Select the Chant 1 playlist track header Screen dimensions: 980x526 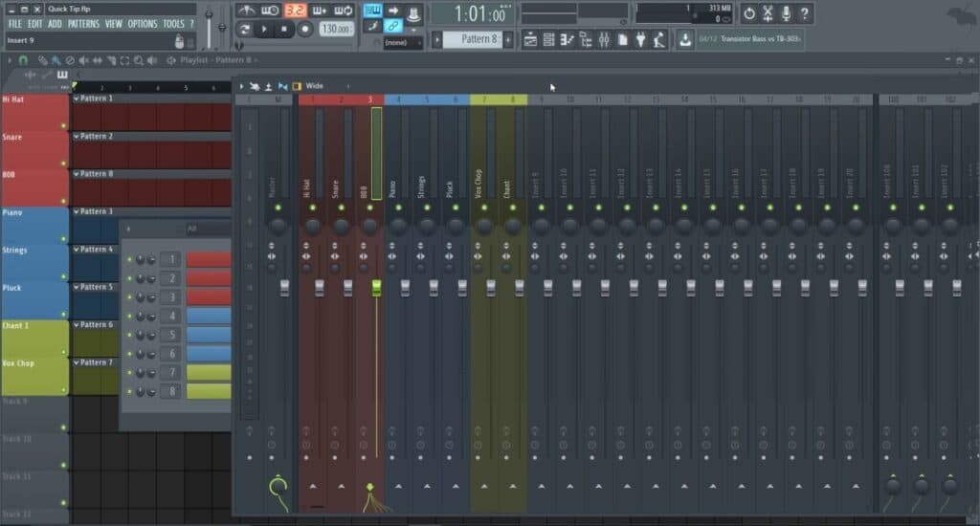pyautogui.click(x=34, y=338)
